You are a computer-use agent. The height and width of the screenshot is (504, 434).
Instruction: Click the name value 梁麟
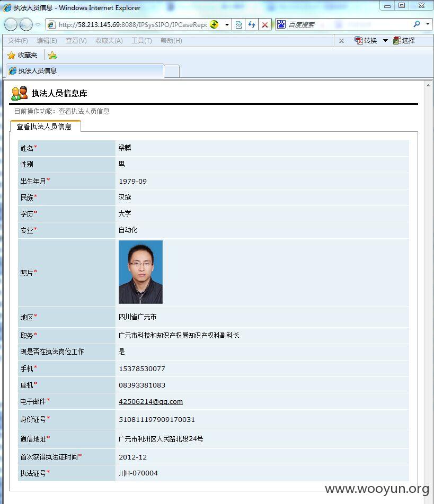tap(125, 148)
